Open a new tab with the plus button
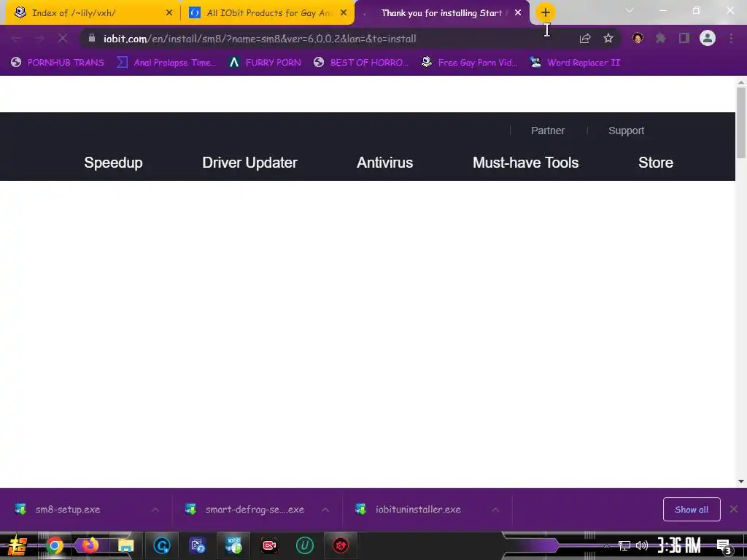747x560 pixels. tap(546, 12)
